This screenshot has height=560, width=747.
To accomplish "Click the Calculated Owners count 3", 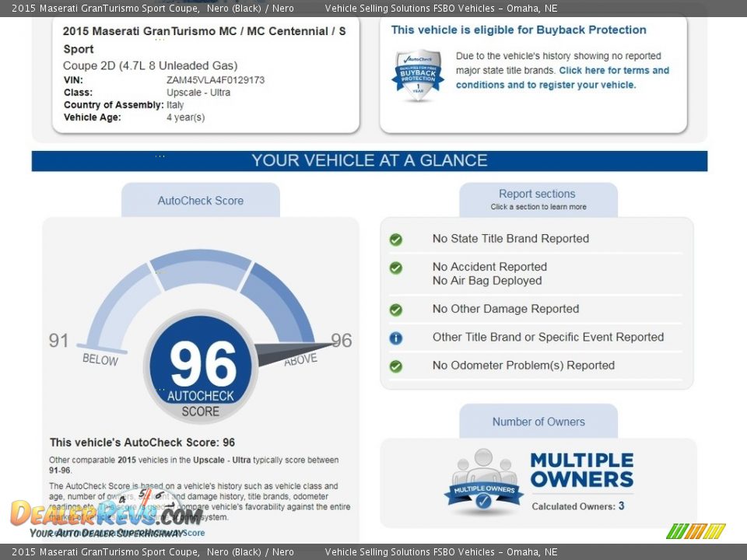I will click(621, 506).
